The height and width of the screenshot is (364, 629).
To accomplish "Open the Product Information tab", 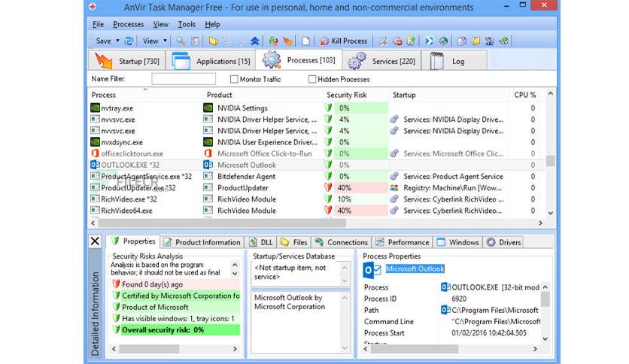I will click(x=202, y=242).
